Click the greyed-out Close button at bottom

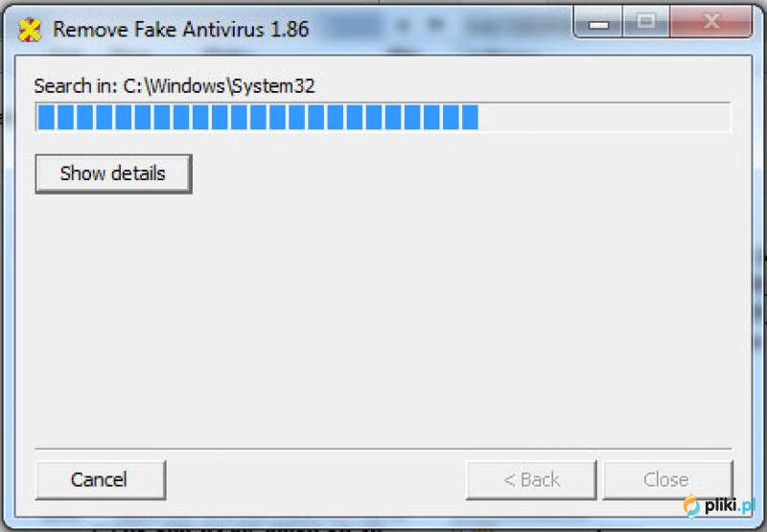tap(667, 479)
